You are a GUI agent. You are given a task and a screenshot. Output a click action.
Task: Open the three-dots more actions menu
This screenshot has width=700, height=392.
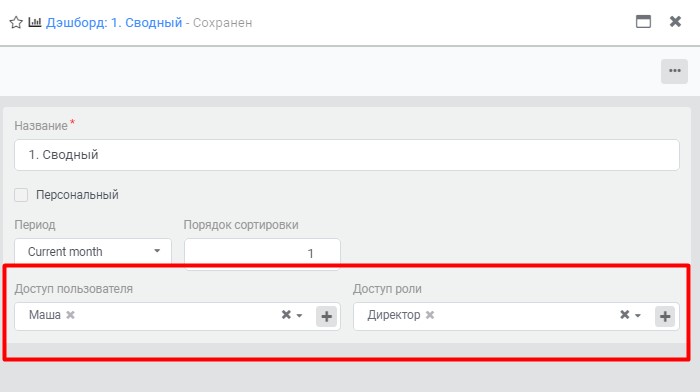[x=675, y=71]
